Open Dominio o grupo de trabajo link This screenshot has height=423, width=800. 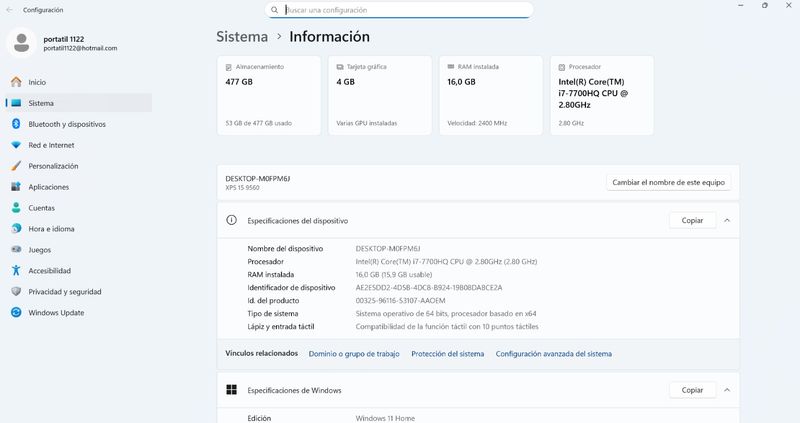pos(354,354)
